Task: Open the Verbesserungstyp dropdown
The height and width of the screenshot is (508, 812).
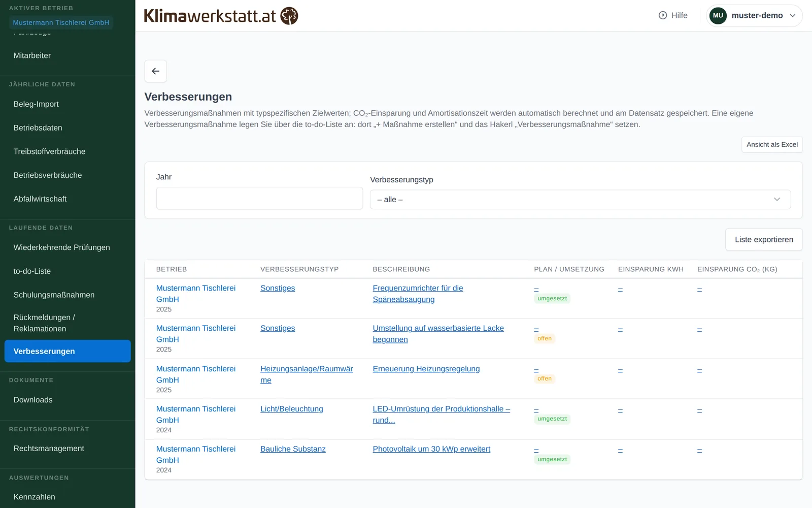Action: tap(580, 200)
